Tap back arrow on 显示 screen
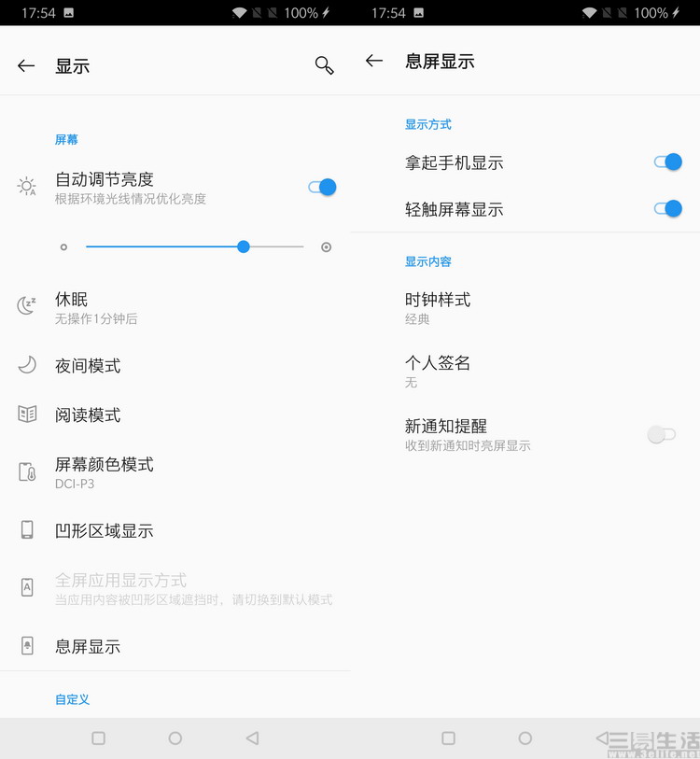700x759 pixels. [x=26, y=65]
